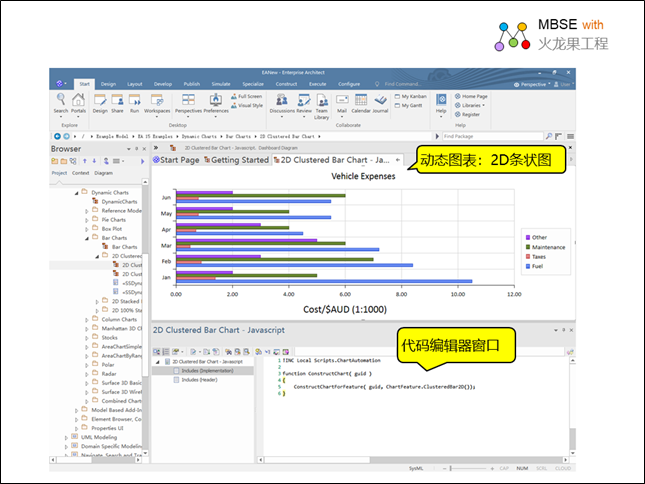Open the Perspective dropdown

531,84
